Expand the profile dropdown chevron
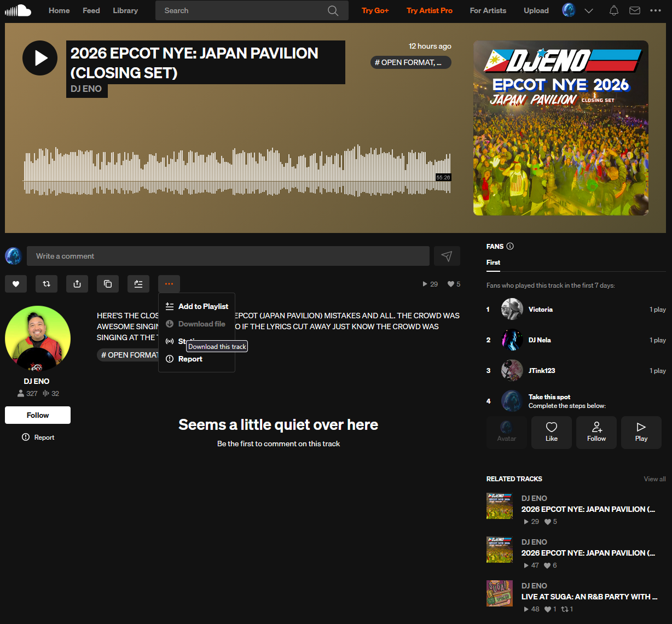Viewport: 672px width, 624px height. click(x=589, y=10)
